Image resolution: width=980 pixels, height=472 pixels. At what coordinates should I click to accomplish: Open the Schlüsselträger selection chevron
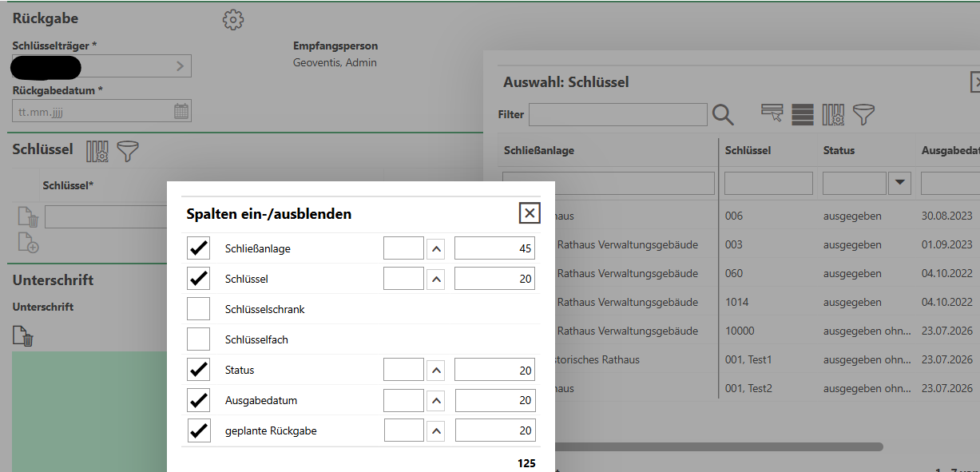coord(181,66)
